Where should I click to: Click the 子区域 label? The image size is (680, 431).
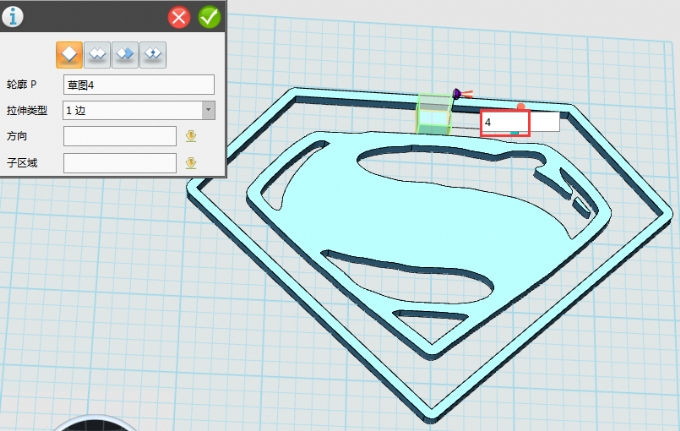(x=22, y=163)
